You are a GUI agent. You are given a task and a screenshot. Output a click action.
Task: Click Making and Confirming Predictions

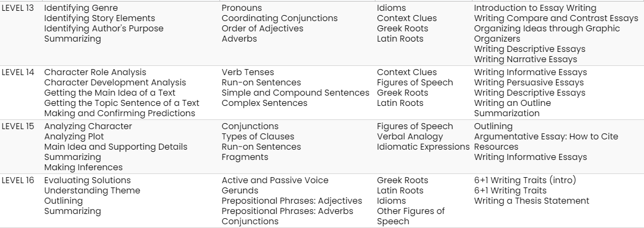120,113
